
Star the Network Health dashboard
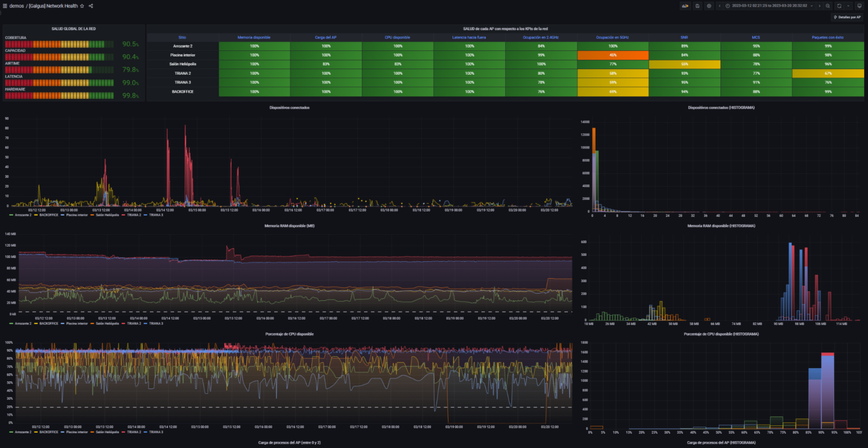[x=82, y=6]
